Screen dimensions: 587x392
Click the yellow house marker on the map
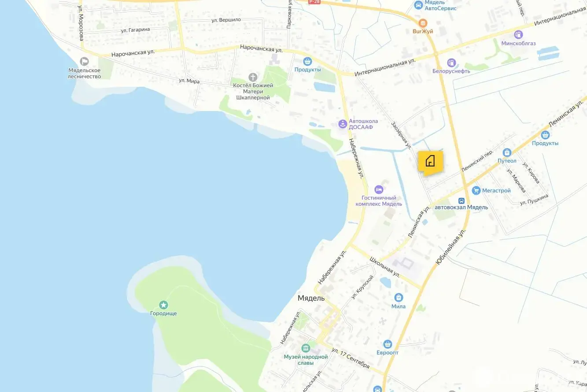point(430,163)
